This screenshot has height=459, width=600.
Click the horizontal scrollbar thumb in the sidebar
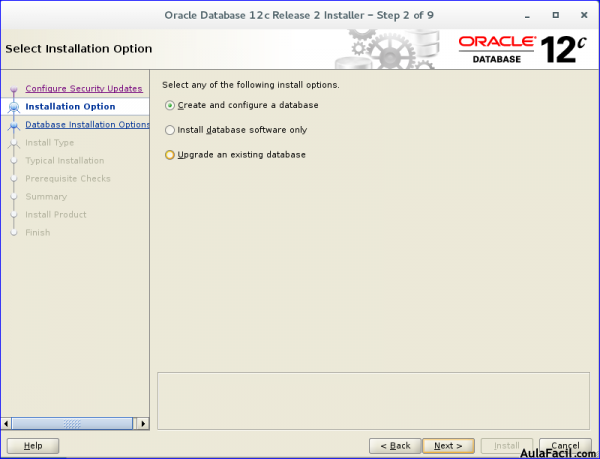[72, 423]
